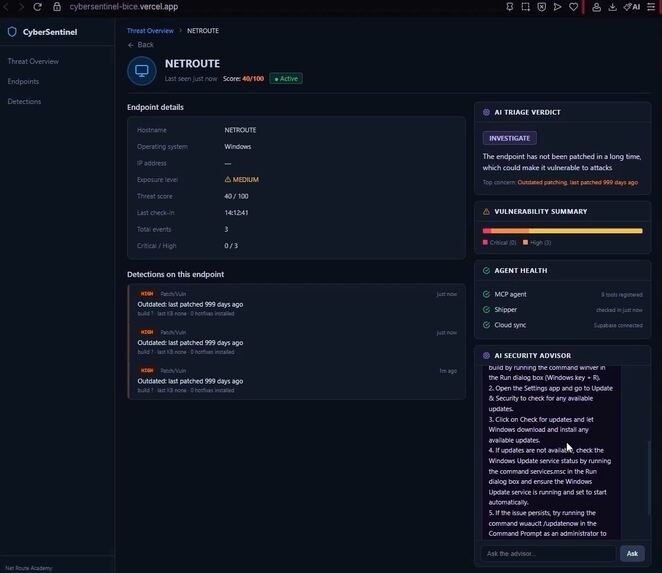The height and width of the screenshot is (573, 662).
Task: Click the Ask the advisor input field
Action: tap(548, 554)
